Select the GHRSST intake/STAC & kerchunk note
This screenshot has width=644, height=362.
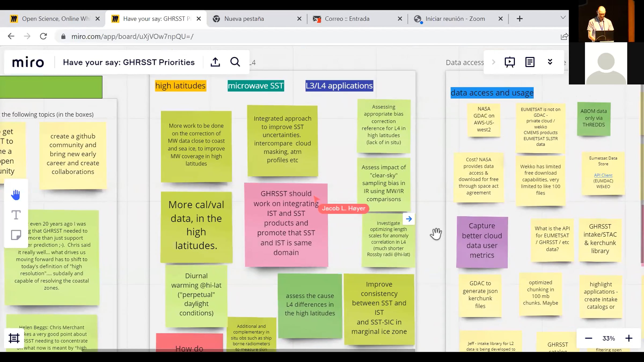(x=600, y=240)
